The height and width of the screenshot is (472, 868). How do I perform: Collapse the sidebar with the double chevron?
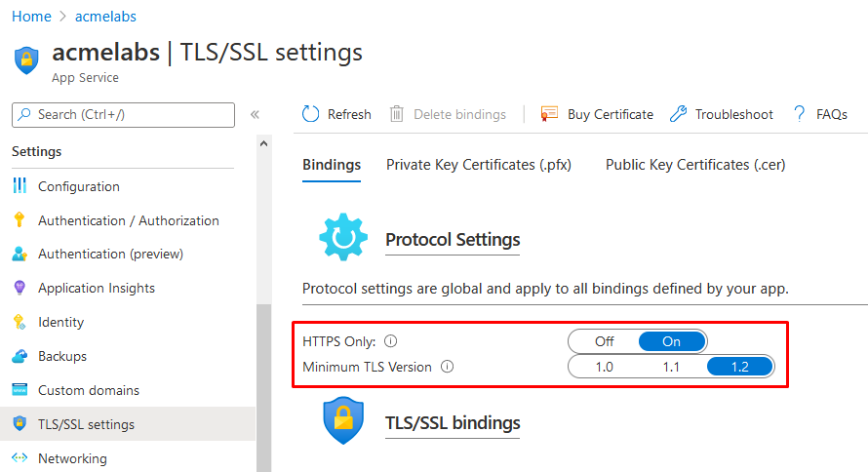coord(255,114)
